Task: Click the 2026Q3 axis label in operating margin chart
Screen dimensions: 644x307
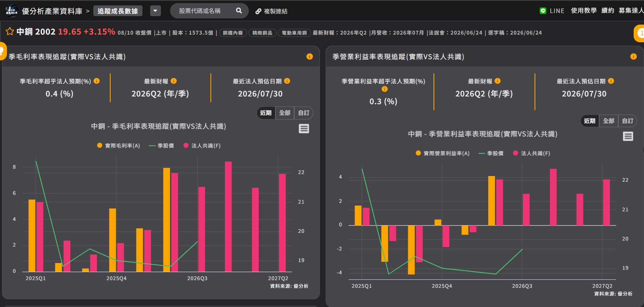Action: click(x=522, y=286)
